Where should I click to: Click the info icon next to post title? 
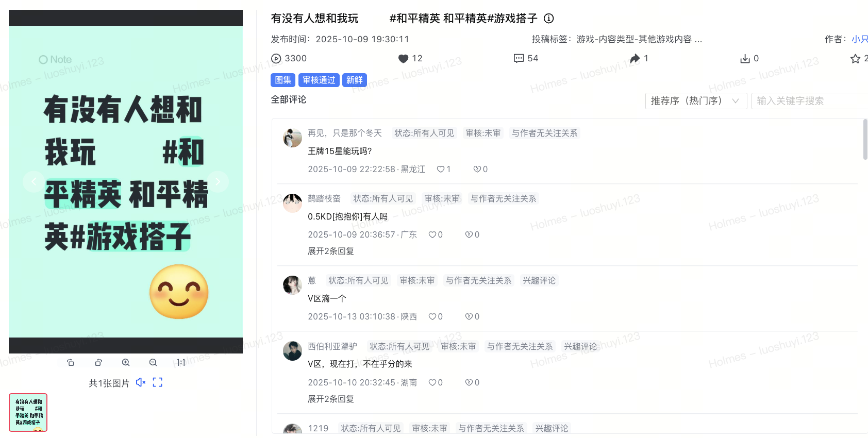click(x=549, y=19)
